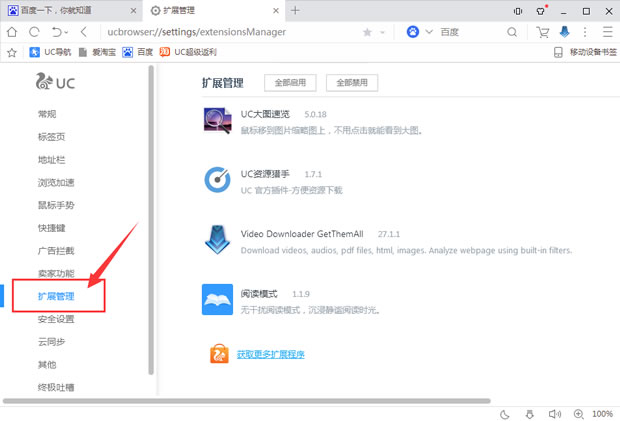Click the home button in the toolbar
This screenshot has width=620, height=421.
click(x=12, y=32)
